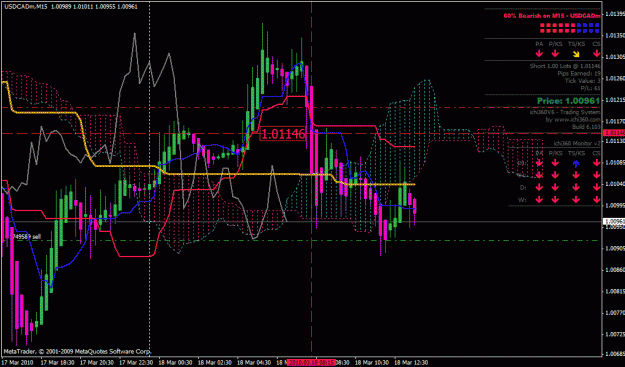
Task: Select the green dashed horizontal line
Action: (301, 240)
